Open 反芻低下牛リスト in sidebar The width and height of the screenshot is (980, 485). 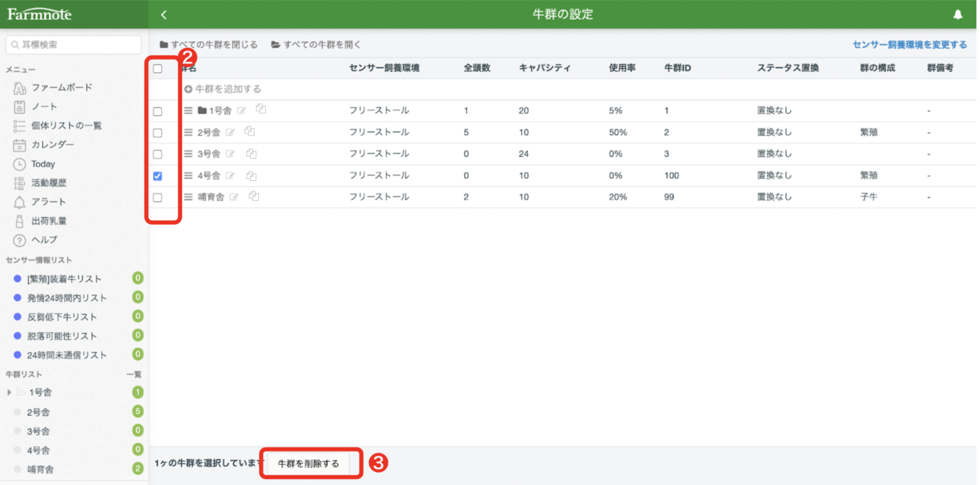(x=62, y=317)
